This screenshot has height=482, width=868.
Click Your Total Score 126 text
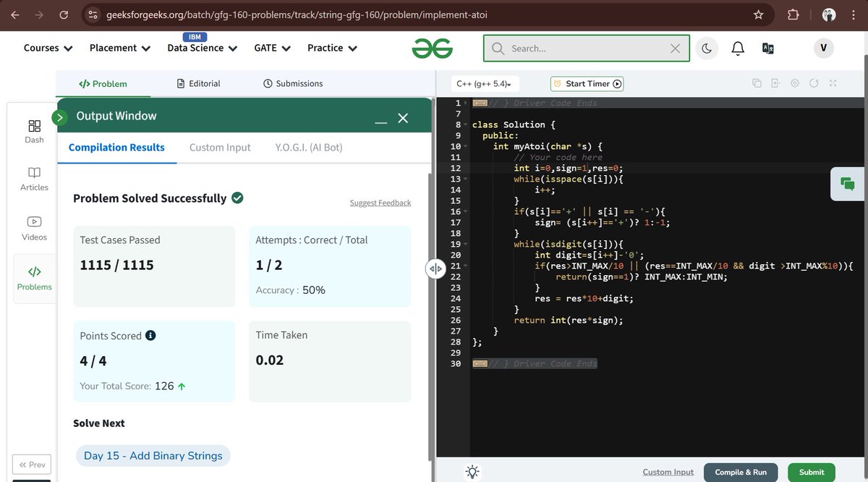click(x=133, y=386)
